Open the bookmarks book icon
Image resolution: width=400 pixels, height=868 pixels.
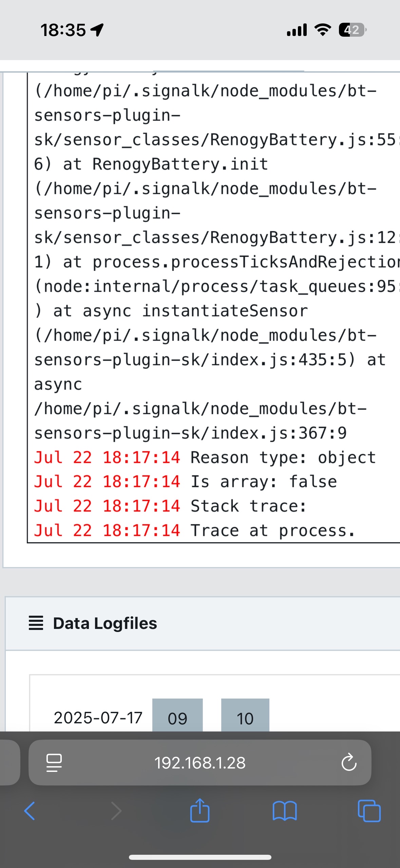pos(285,811)
